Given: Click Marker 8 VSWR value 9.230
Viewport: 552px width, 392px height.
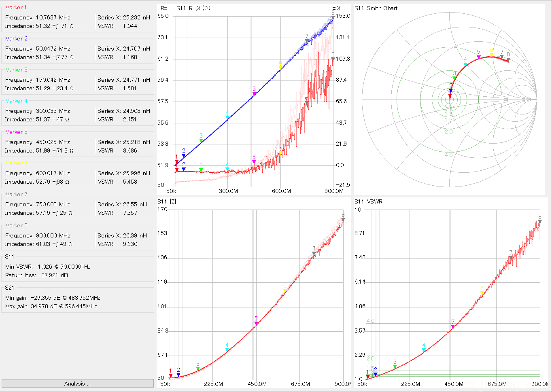Looking at the screenshot, I should pos(130,244).
